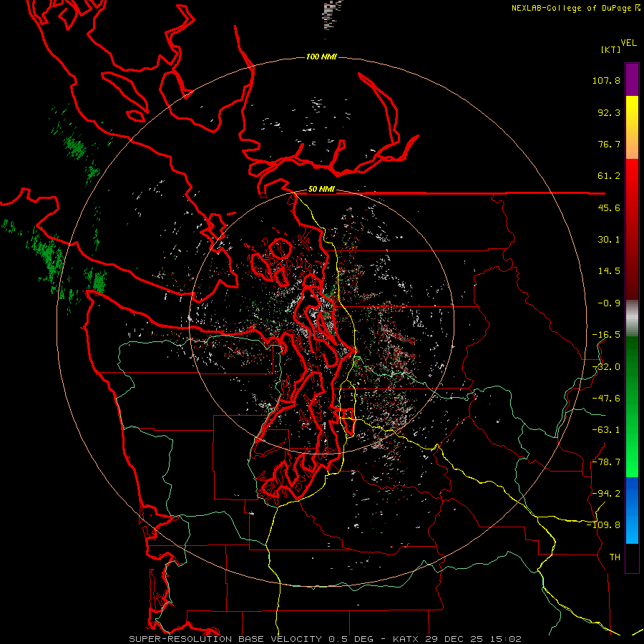Viewport: 644px width, 644px height.
Task: Select the purple segment of the color bar
Action: pos(632,79)
